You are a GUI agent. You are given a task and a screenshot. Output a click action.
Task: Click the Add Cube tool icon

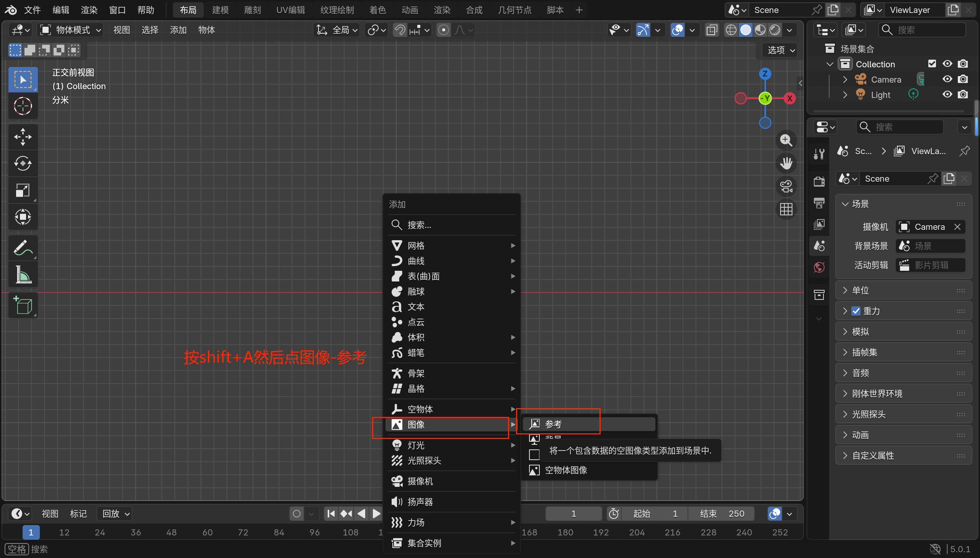pos(23,306)
